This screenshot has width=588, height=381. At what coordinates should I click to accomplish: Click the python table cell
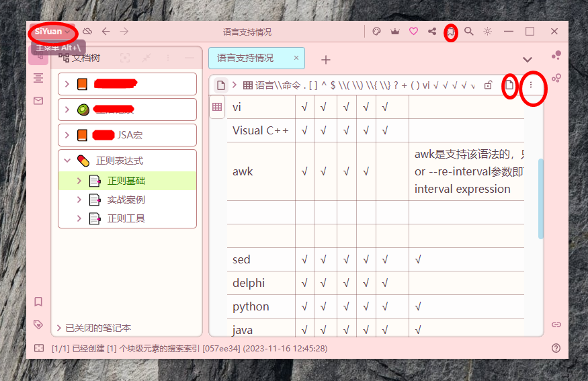pos(261,306)
